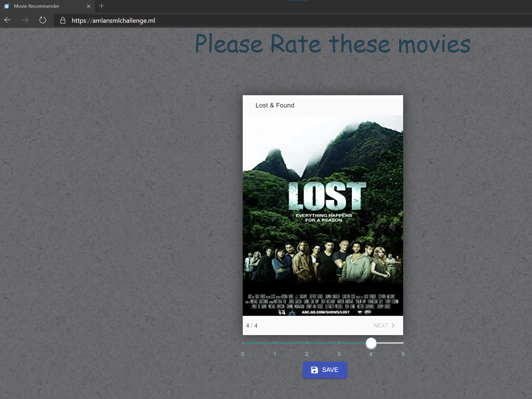
Task: Set rating to 2 on slider
Action: (x=307, y=343)
